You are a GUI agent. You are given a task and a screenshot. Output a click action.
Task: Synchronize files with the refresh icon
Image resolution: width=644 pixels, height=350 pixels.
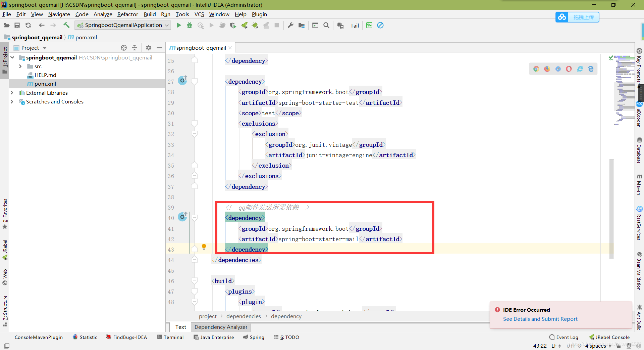[28, 25]
